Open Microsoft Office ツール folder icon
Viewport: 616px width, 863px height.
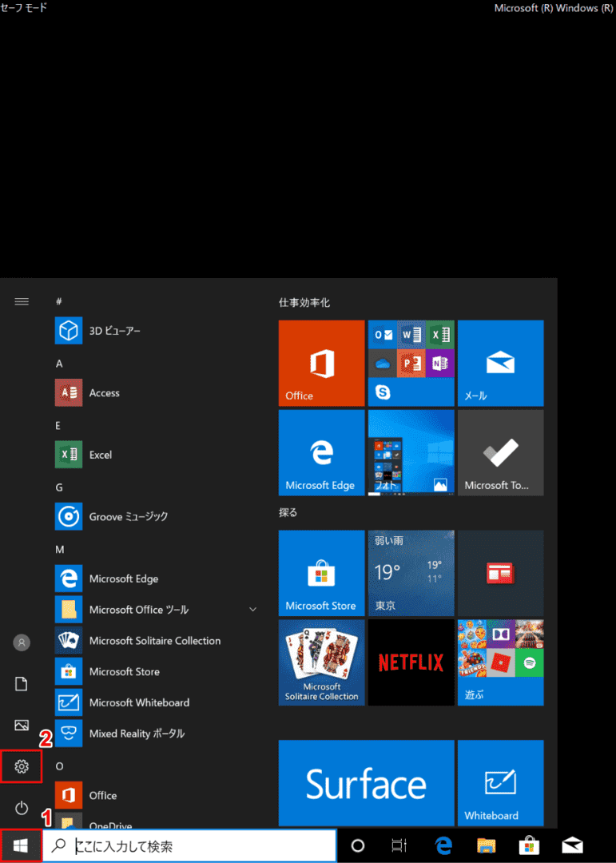click(69, 609)
